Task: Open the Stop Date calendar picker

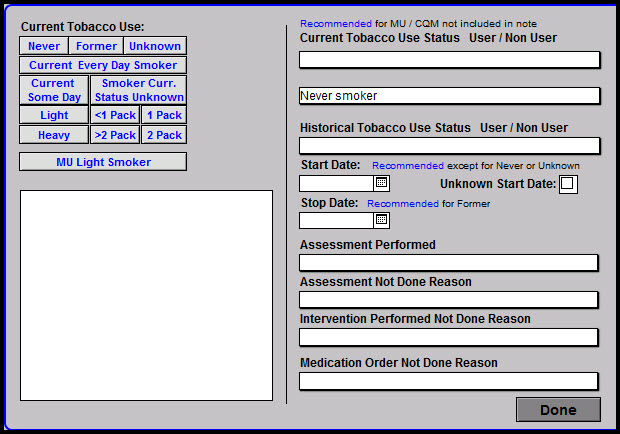Action: coord(381,220)
